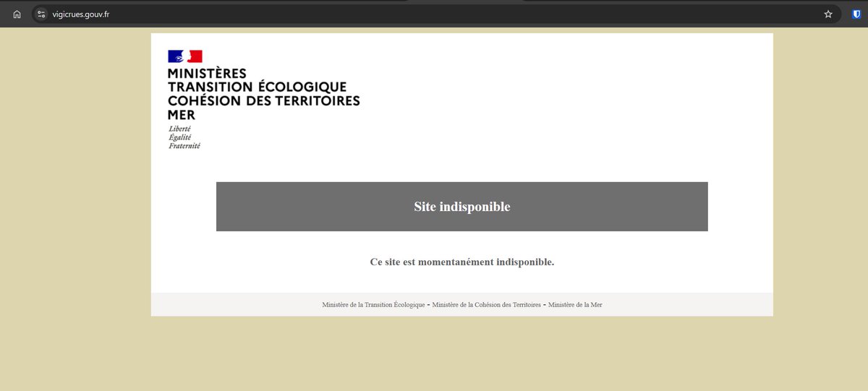Click 'Liberté Égalité Fraternité' motto text
The width and height of the screenshot is (868, 391).
(184, 137)
